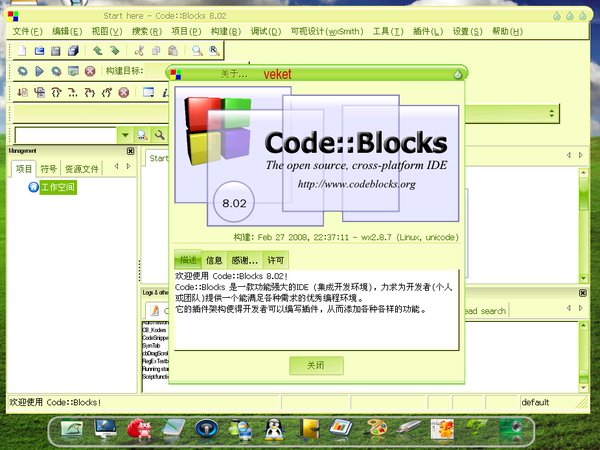Viewport: 600px width, 450px height.
Task: Click the penguin icon in the dock
Action: (x=274, y=429)
